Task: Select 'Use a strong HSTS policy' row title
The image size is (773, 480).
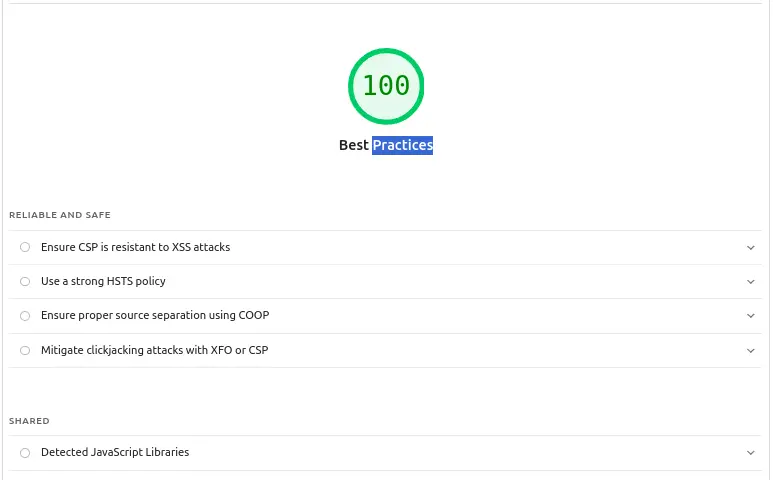Action: tap(103, 281)
